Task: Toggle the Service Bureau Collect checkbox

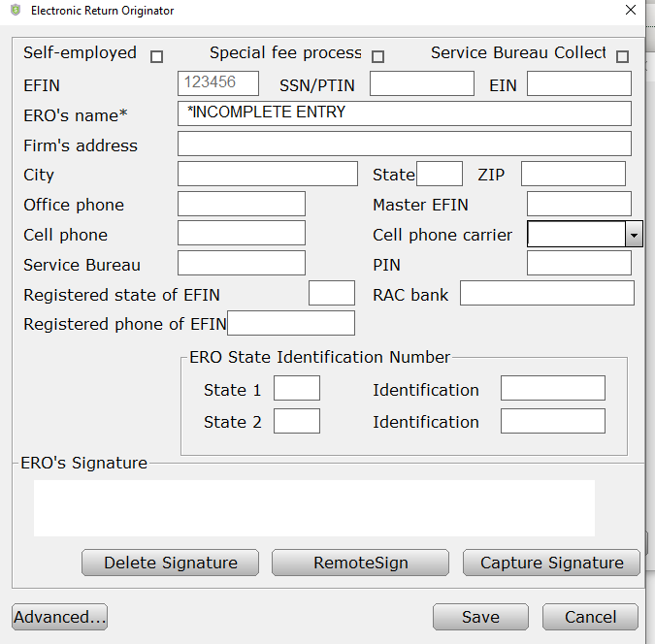Action: click(x=622, y=56)
